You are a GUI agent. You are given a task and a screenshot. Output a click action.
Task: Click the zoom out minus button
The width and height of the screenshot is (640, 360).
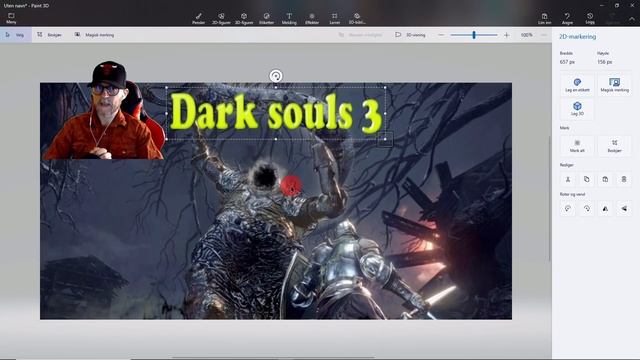click(x=441, y=35)
